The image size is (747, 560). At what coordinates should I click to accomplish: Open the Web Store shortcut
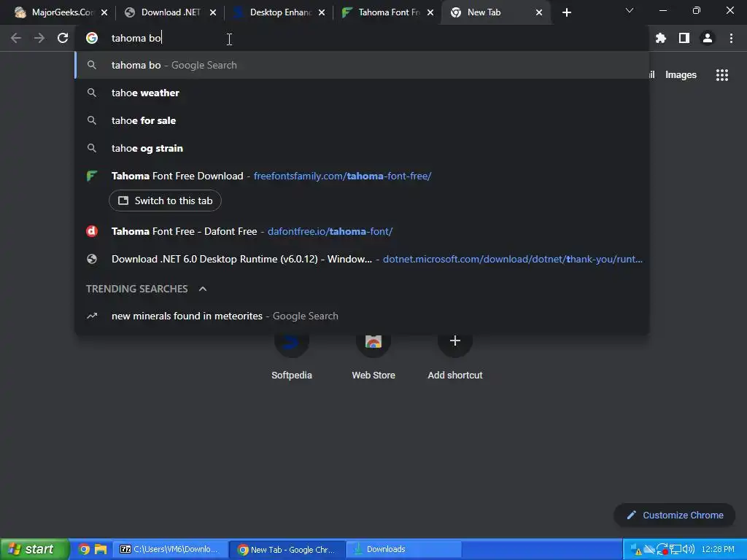point(373,357)
